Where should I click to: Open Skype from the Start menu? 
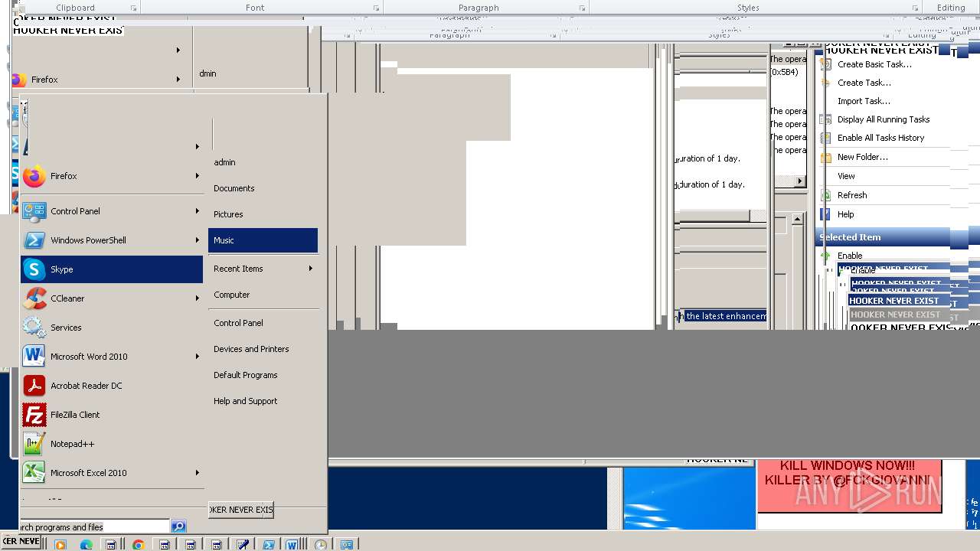111,269
